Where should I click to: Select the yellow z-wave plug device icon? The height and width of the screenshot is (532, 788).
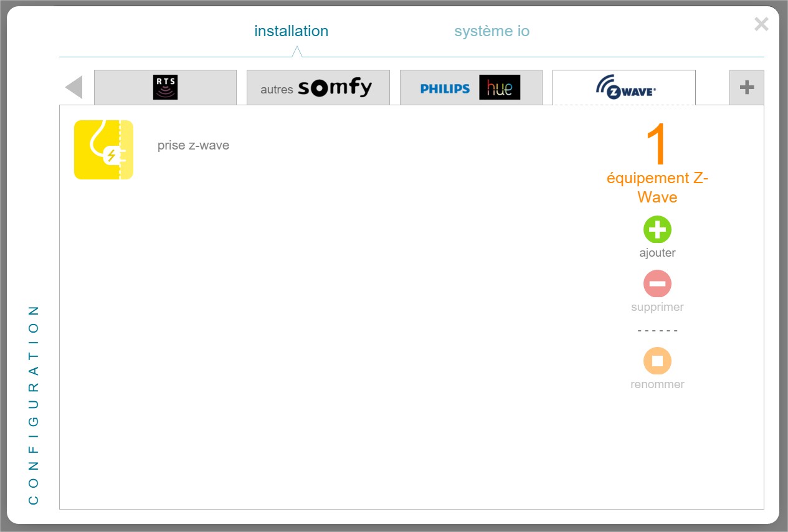[103, 150]
